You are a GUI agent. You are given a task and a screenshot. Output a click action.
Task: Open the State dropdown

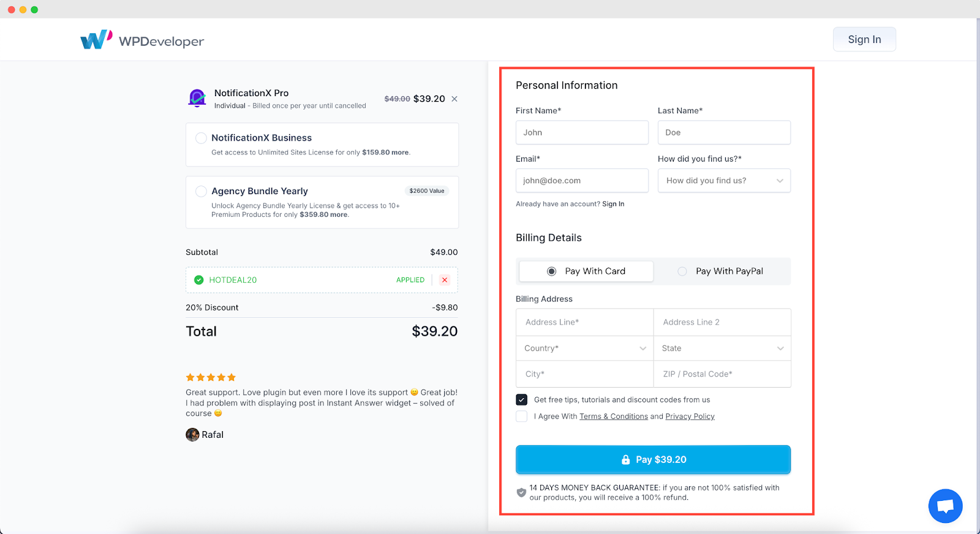tap(723, 348)
